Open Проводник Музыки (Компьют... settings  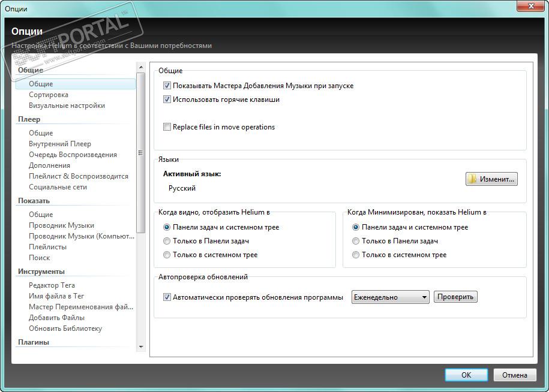tap(82, 236)
